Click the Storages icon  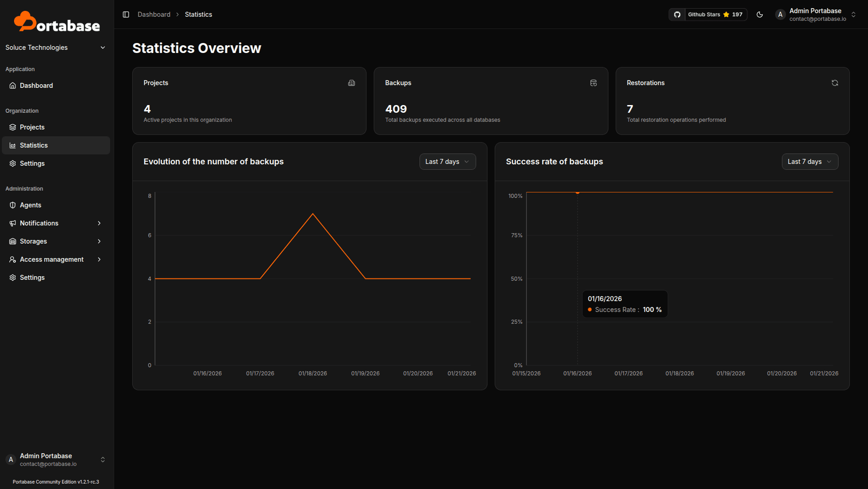(13, 241)
